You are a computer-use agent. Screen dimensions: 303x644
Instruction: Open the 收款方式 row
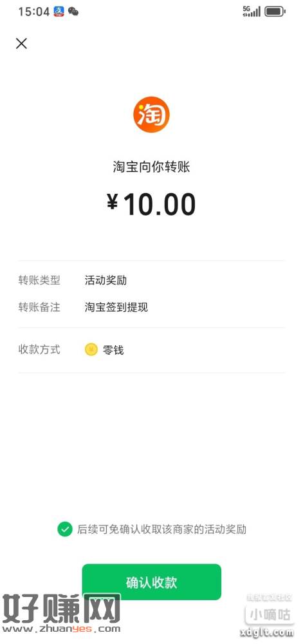coord(151,350)
